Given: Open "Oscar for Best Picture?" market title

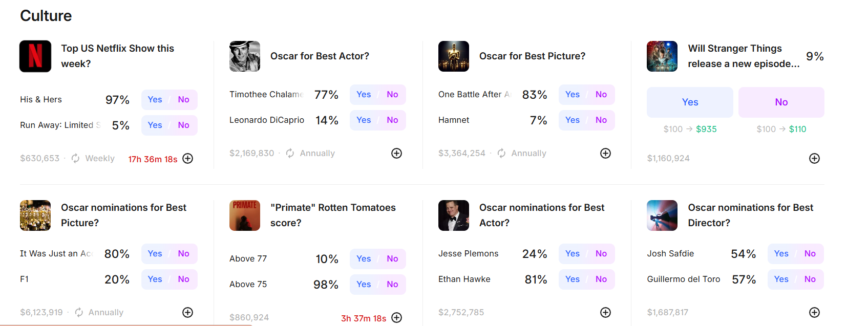Looking at the screenshot, I should [532, 56].
